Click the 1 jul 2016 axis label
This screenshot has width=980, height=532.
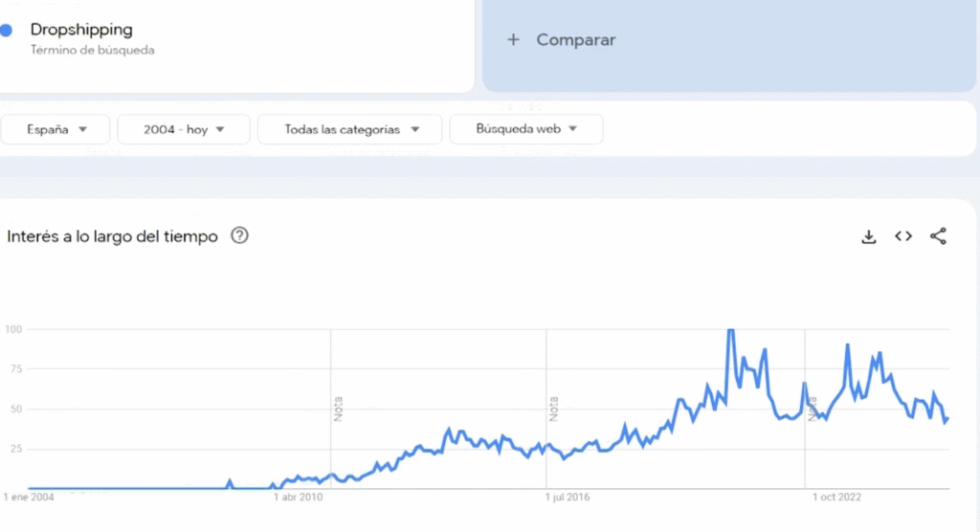click(x=567, y=497)
